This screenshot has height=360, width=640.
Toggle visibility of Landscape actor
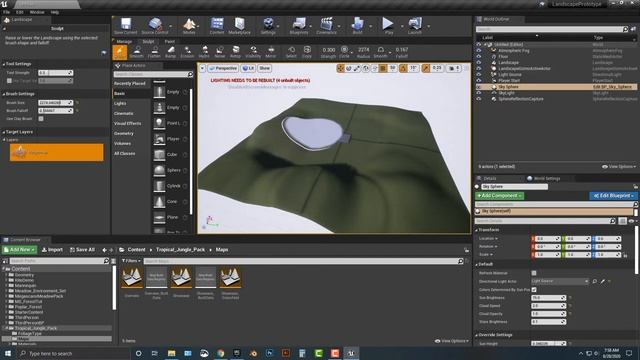[x=479, y=62]
